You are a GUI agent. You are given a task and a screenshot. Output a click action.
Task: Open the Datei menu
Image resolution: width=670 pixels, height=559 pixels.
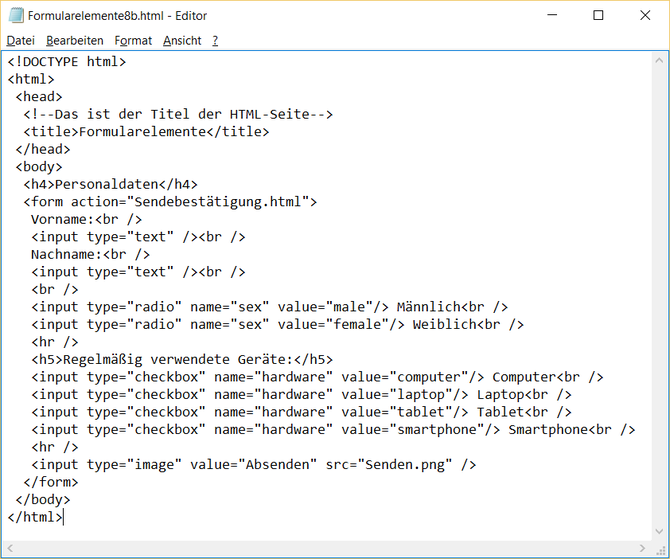21,41
